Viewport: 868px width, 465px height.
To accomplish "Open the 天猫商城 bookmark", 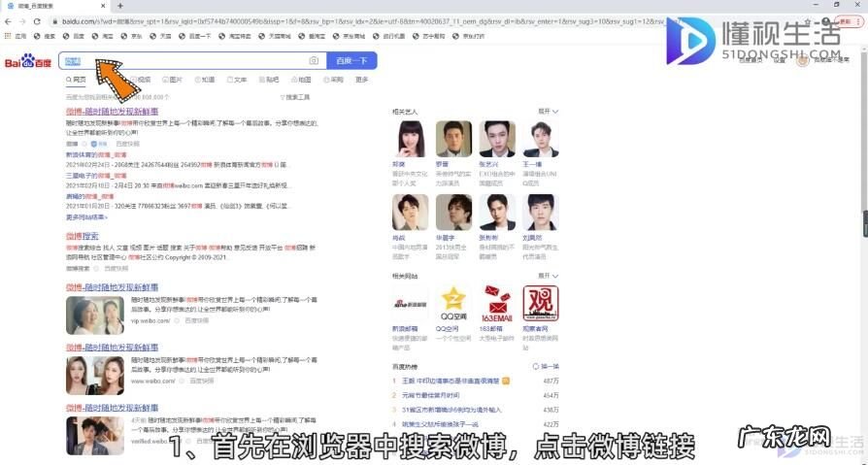I will click(x=275, y=36).
